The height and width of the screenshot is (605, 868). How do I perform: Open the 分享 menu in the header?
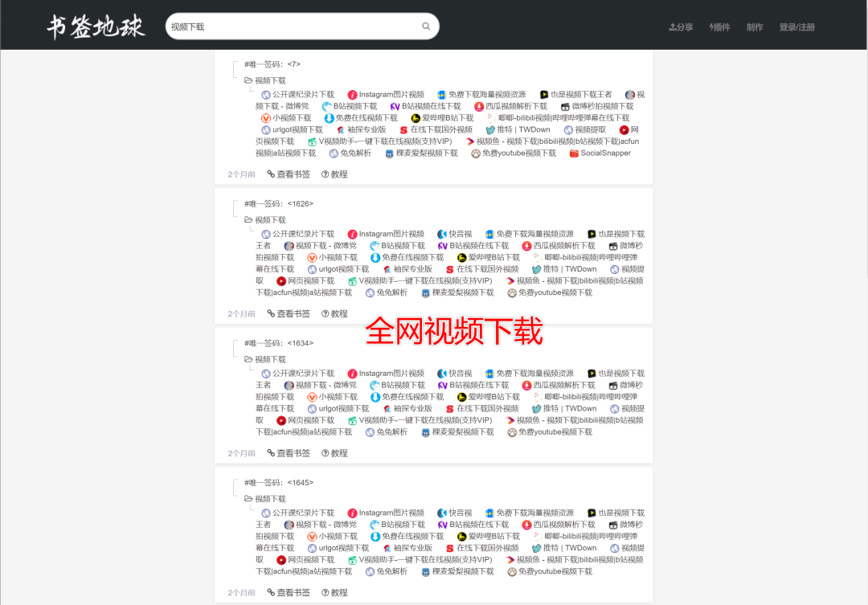click(681, 27)
